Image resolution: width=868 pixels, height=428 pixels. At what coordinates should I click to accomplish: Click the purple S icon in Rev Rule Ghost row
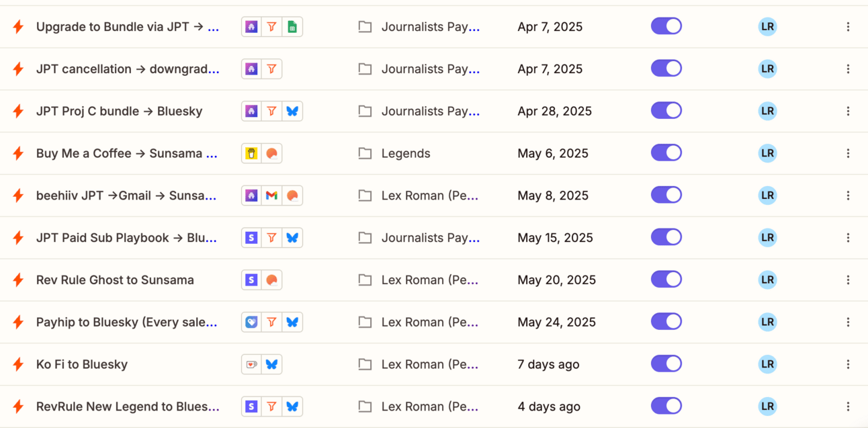(x=251, y=280)
